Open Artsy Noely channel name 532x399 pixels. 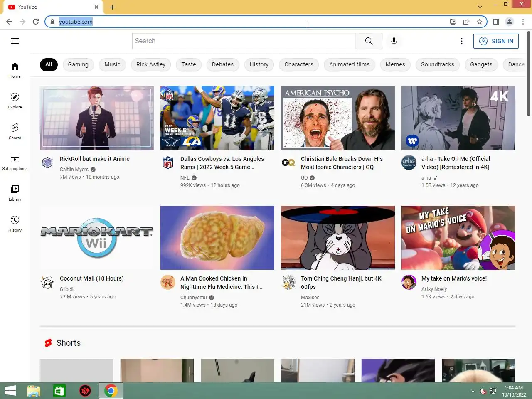[434, 289]
